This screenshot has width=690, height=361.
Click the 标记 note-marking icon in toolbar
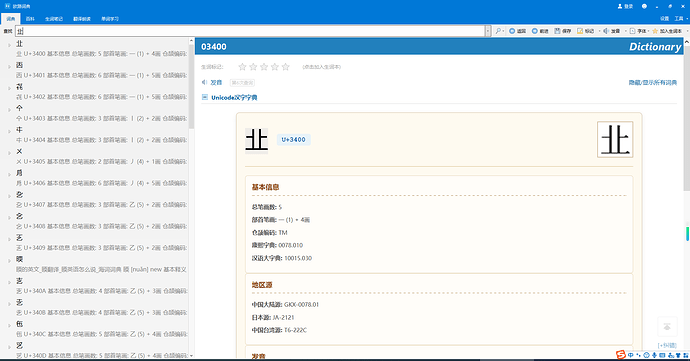580,31
